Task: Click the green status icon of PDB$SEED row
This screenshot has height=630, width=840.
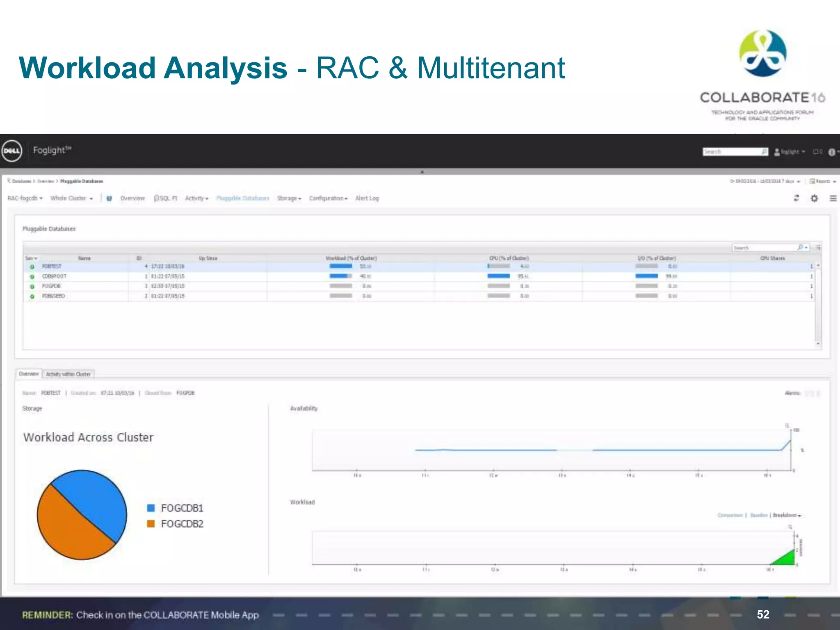Action: (x=32, y=297)
